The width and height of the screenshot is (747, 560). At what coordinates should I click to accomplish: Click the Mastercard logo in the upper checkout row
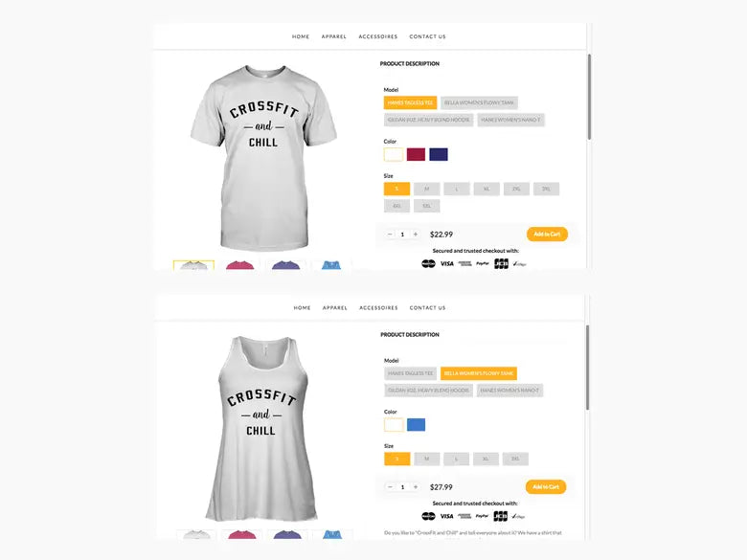click(428, 263)
